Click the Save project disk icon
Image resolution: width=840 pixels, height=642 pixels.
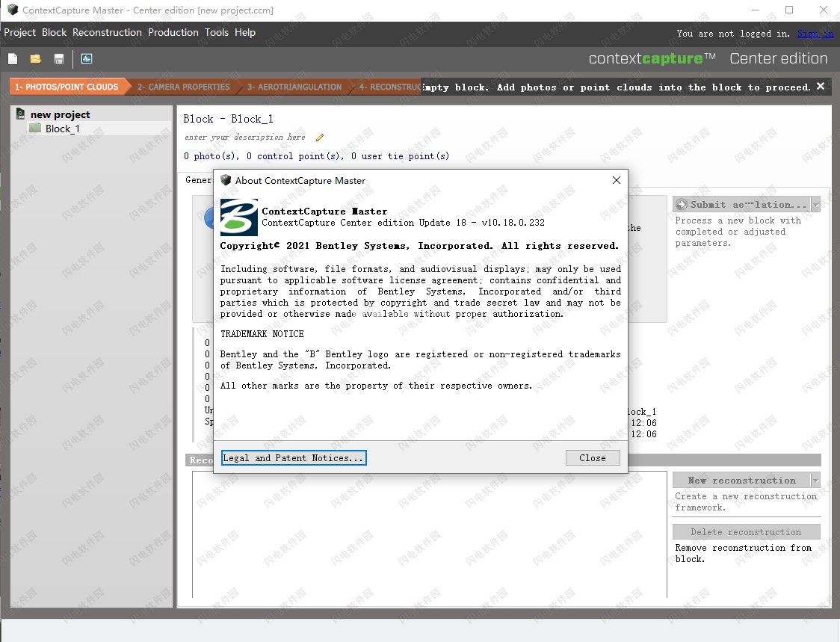click(59, 59)
